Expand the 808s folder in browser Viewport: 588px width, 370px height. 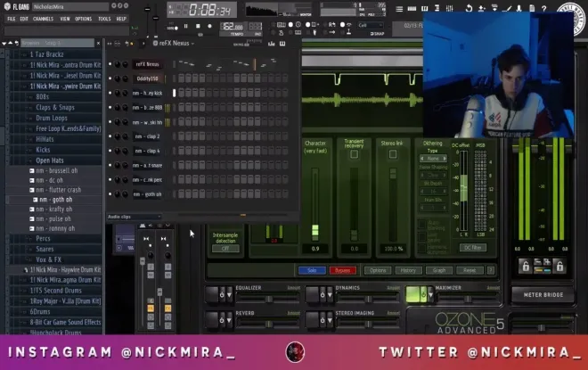tap(43, 97)
